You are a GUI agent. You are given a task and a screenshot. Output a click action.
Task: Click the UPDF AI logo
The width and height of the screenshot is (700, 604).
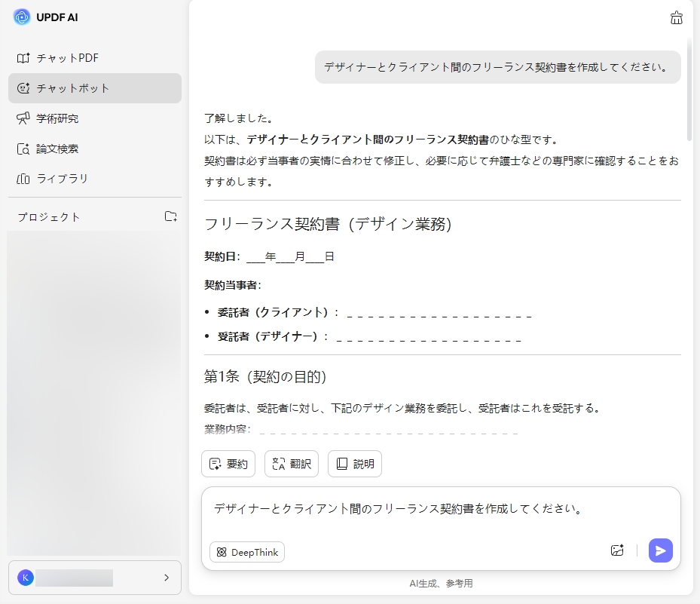pos(22,17)
